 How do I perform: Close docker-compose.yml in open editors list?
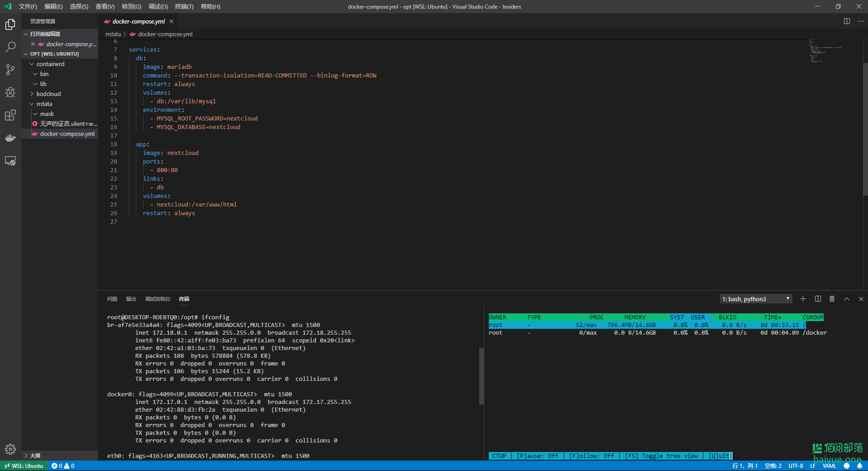click(33, 44)
